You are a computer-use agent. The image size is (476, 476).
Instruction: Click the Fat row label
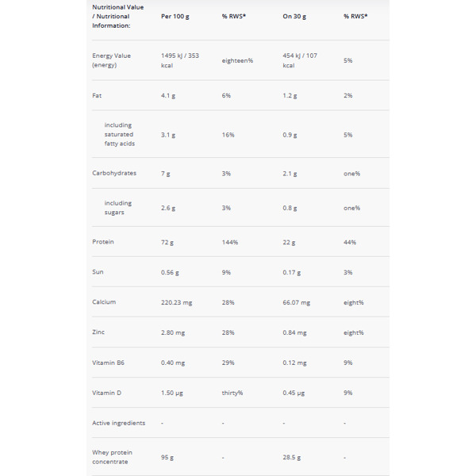[x=98, y=95]
